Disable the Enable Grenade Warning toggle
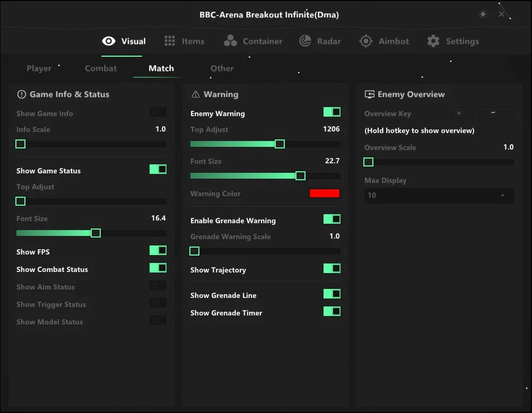This screenshot has height=413, width=532. pos(332,219)
